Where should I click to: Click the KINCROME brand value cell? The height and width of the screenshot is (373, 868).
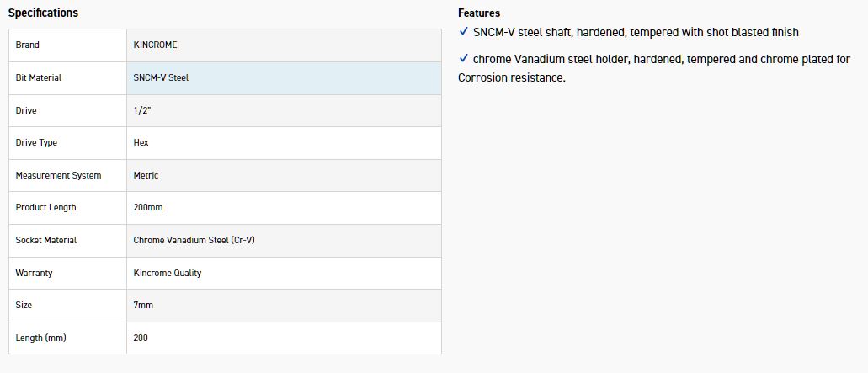click(x=155, y=45)
